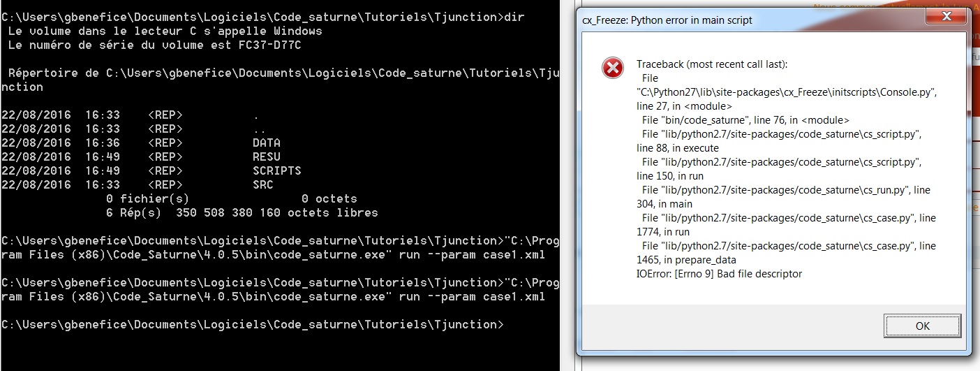
Task: Click the SRC directory entry in console
Action: click(263, 184)
